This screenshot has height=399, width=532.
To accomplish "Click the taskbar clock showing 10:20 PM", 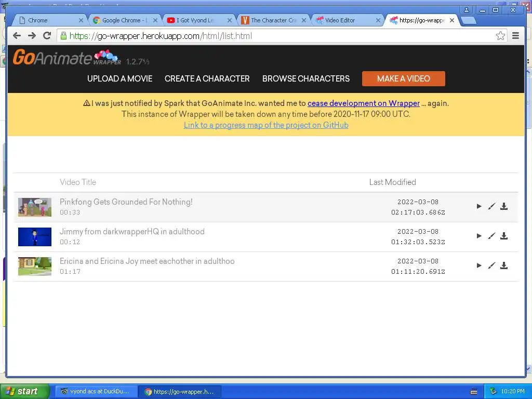I will (513, 392).
